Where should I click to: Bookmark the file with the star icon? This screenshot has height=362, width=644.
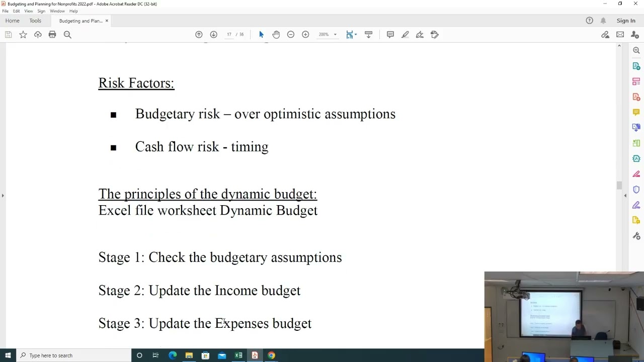point(23,35)
